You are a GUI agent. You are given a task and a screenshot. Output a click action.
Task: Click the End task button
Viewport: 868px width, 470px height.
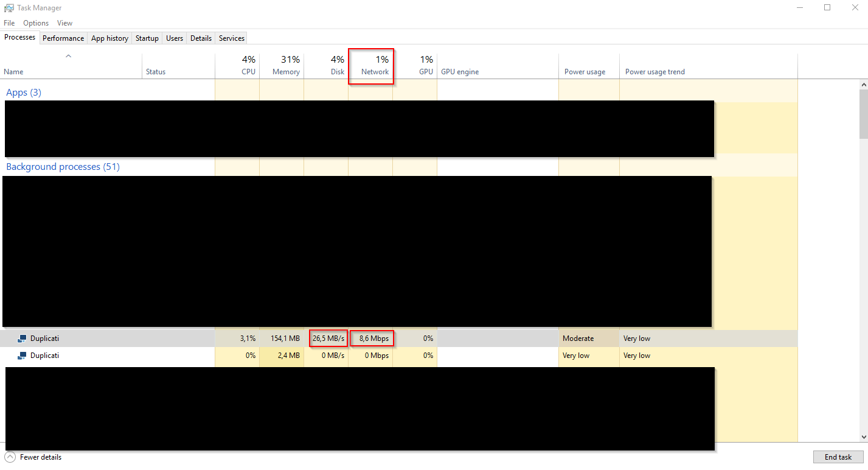coord(838,457)
